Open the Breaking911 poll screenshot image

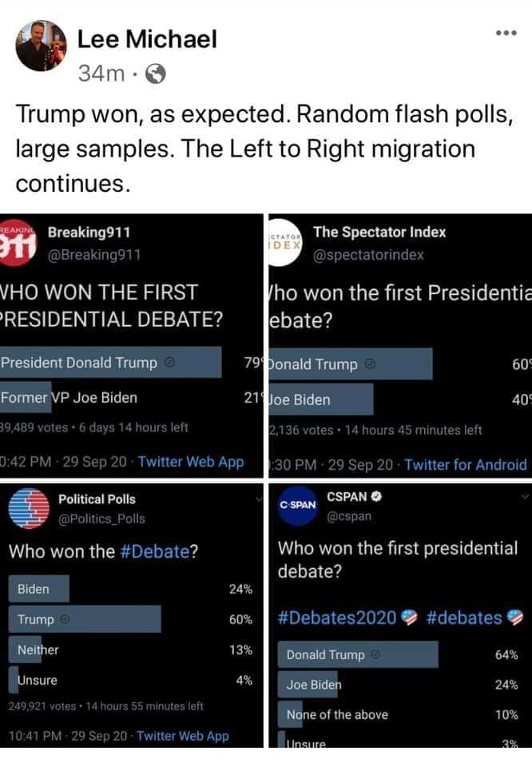click(132, 346)
